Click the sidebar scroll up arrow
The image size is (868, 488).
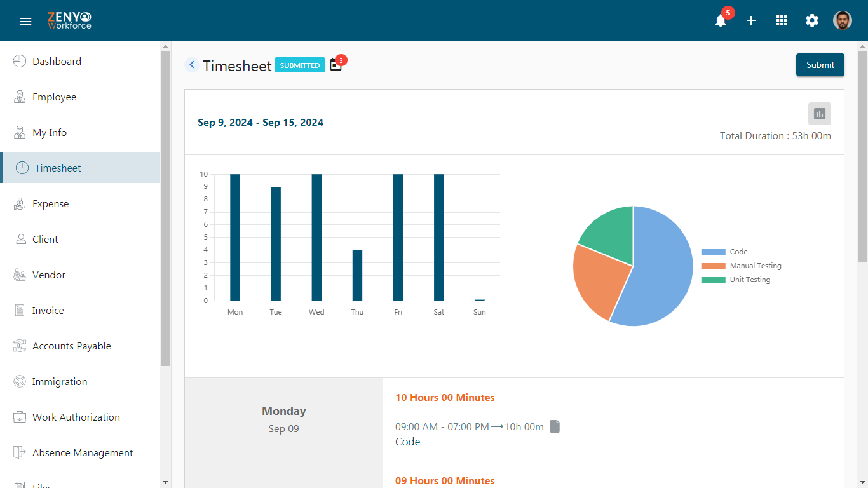point(166,46)
